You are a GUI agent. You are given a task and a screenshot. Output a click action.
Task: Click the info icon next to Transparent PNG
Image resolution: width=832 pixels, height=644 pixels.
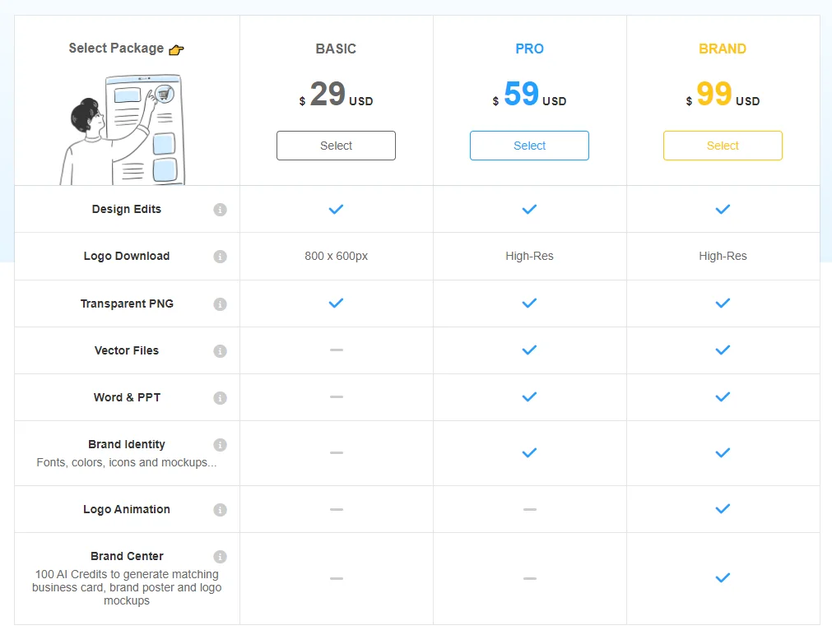[x=221, y=304]
